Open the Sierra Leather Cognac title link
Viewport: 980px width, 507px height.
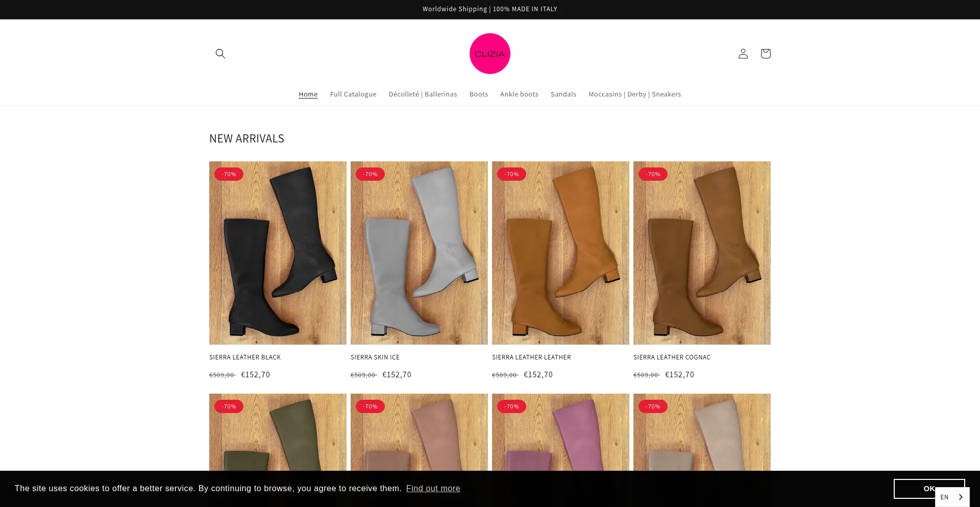(671, 357)
